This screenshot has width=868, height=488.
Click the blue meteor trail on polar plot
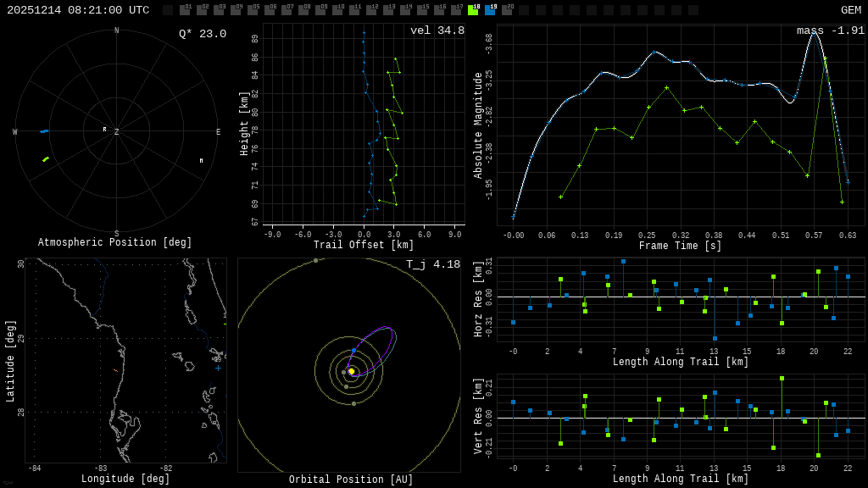tap(44, 131)
